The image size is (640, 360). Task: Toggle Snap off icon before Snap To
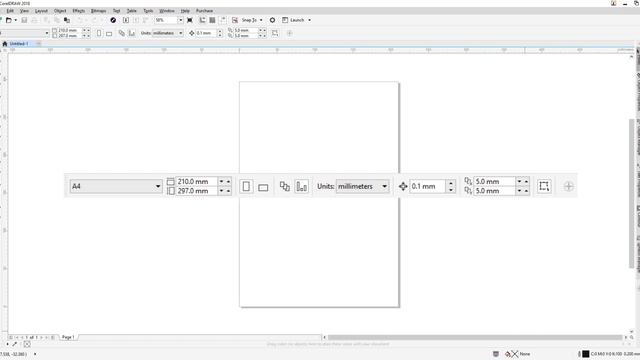(x=235, y=20)
